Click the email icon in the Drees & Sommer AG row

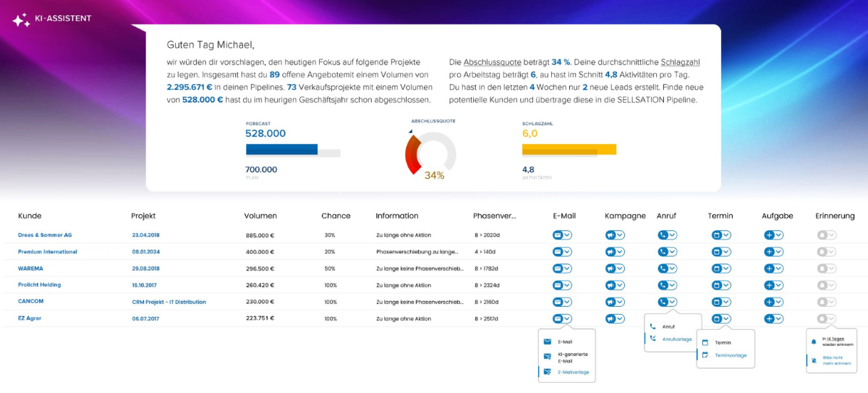558,235
